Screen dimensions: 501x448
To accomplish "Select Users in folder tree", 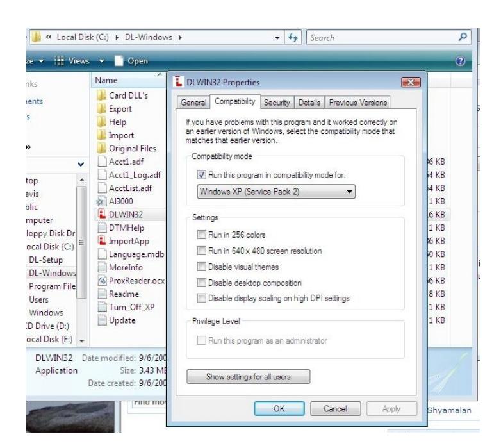I will [38, 299].
